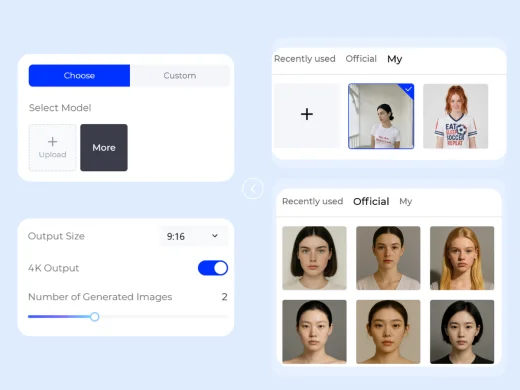Screen dimensions: 520x390
Task: Open the My tab in lower panel
Action: (x=406, y=201)
